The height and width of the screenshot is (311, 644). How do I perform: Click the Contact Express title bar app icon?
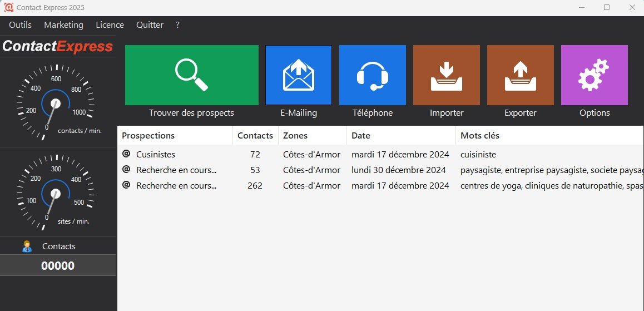(9, 7)
